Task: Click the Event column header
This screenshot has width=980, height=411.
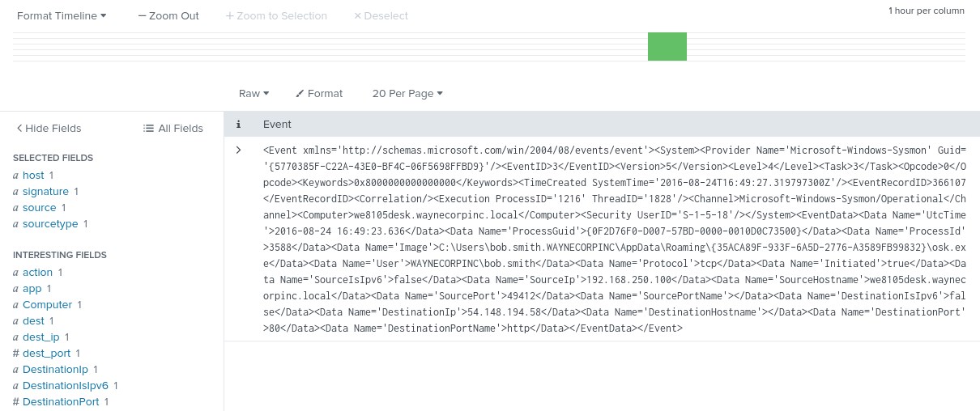Action: pyautogui.click(x=277, y=125)
